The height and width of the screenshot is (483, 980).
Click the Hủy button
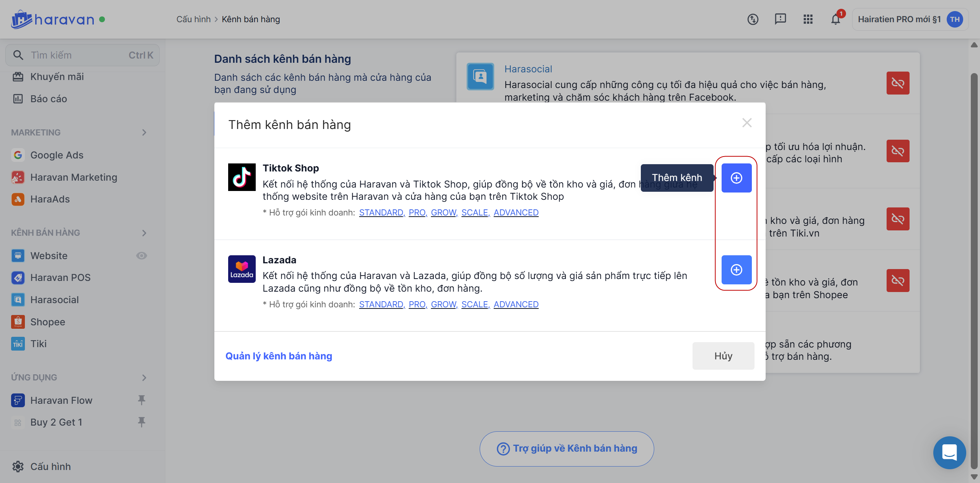click(723, 356)
